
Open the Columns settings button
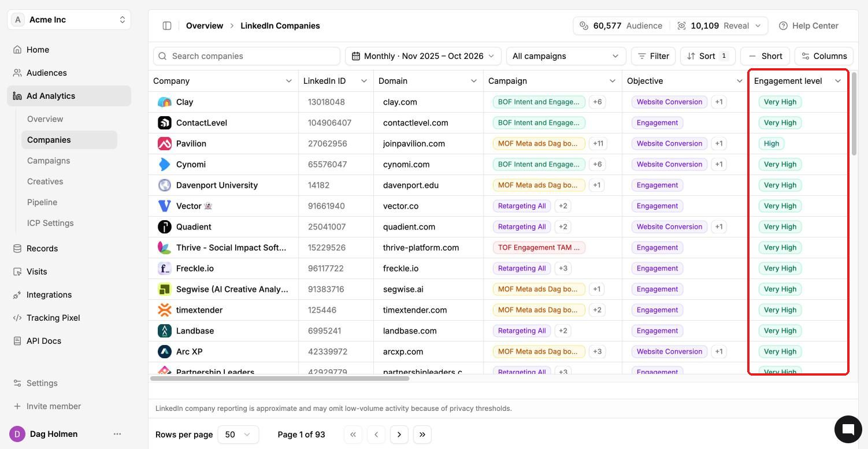tap(824, 56)
